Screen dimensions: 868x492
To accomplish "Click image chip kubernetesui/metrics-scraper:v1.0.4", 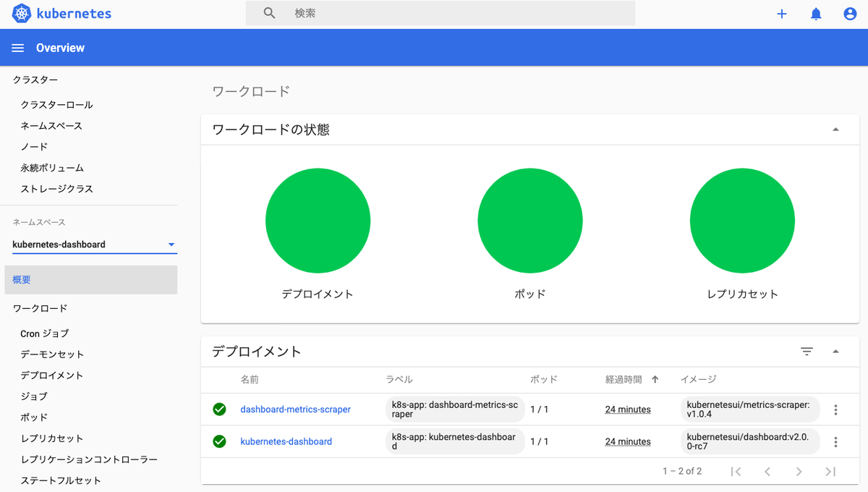I will 750,410.
